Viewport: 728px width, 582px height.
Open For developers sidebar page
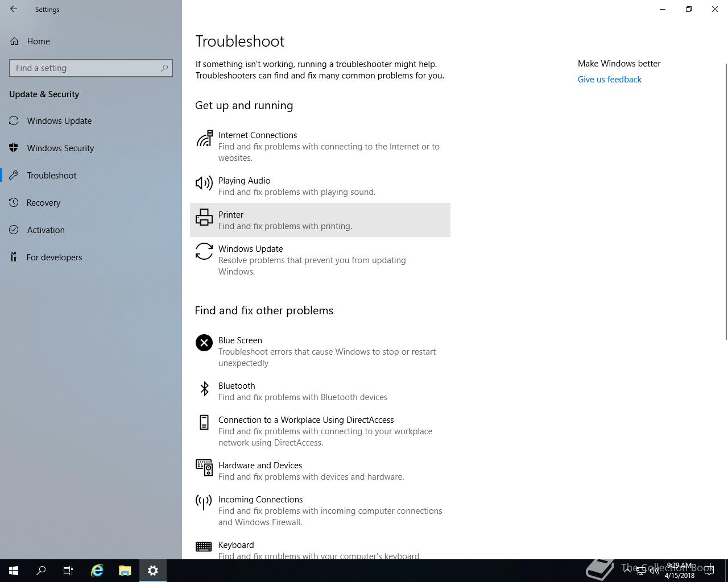click(91, 257)
